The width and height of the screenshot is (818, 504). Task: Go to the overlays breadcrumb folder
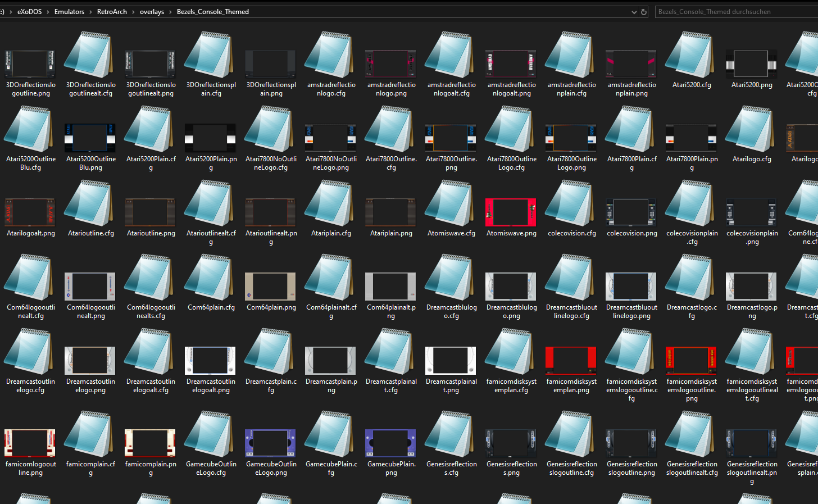pos(152,12)
